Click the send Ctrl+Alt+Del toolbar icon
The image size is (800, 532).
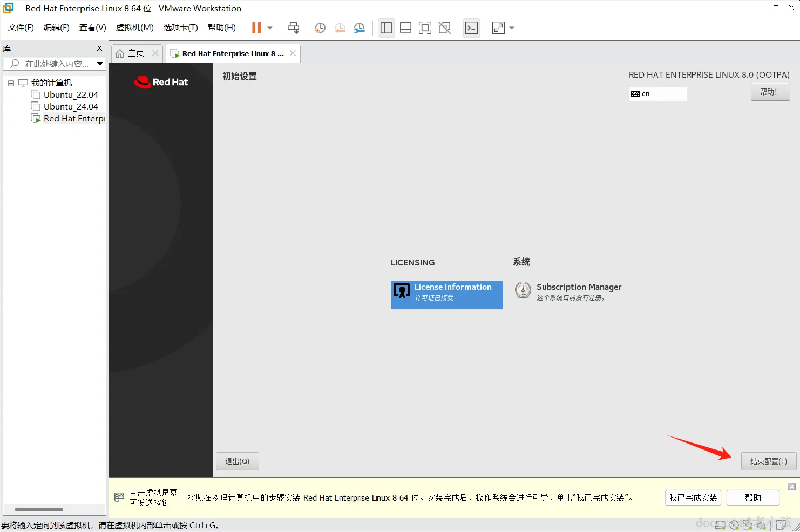(x=294, y=28)
